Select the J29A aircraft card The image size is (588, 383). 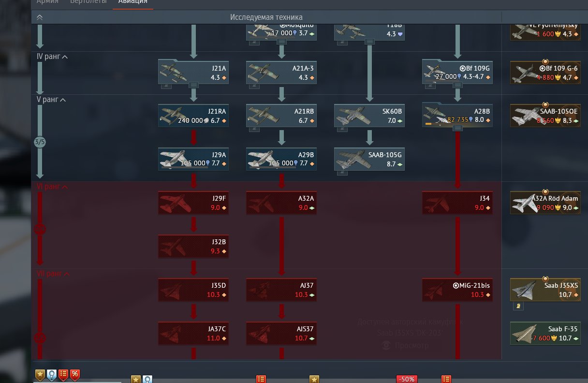pyautogui.click(x=193, y=159)
